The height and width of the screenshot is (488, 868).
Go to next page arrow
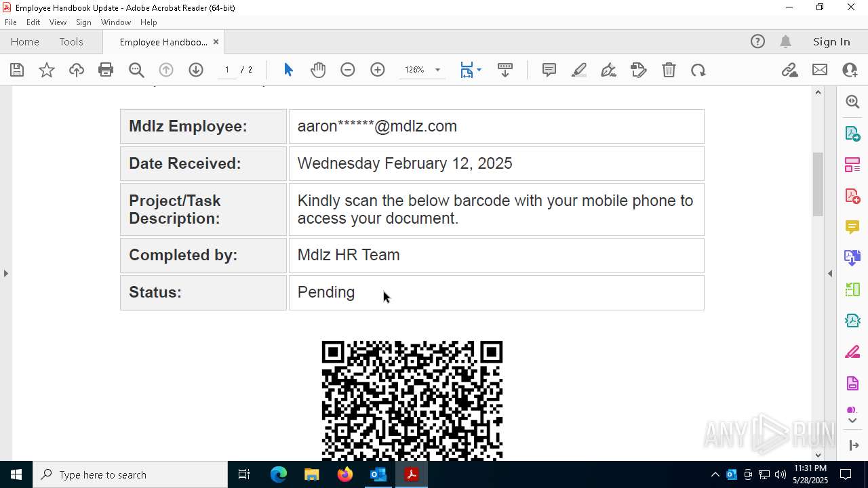point(196,70)
